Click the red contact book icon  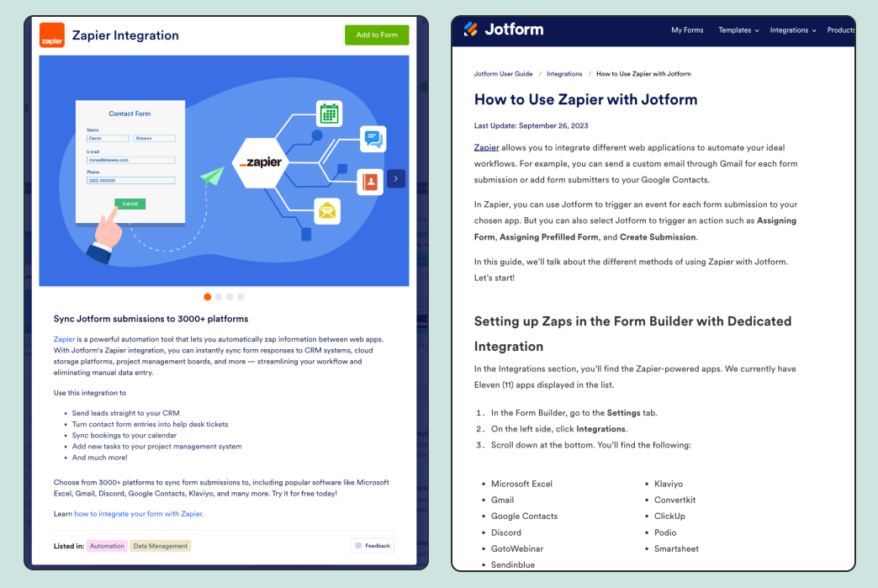370,182
